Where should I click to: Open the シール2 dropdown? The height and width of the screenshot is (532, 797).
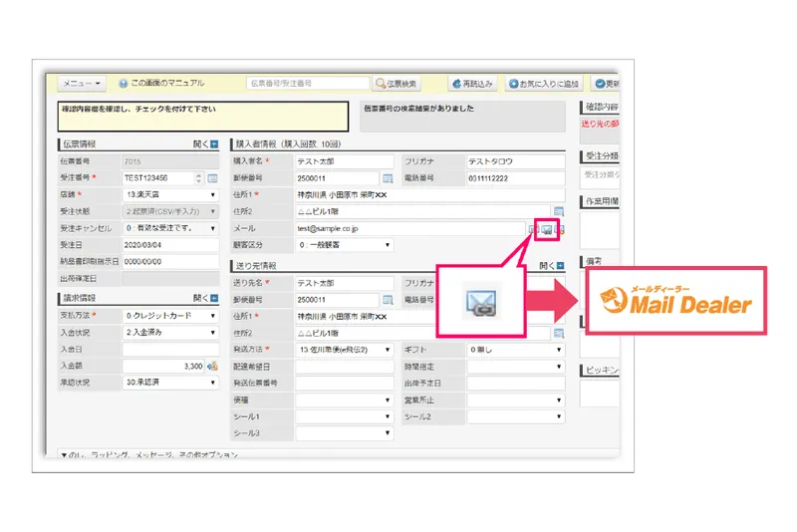coord(516,416)
